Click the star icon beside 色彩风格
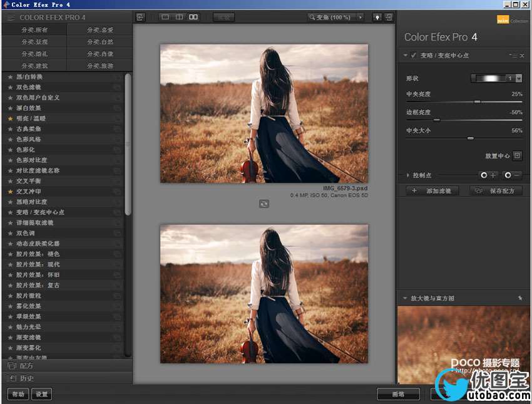Screen dimensions: 532x404 (x=11, y=140)
